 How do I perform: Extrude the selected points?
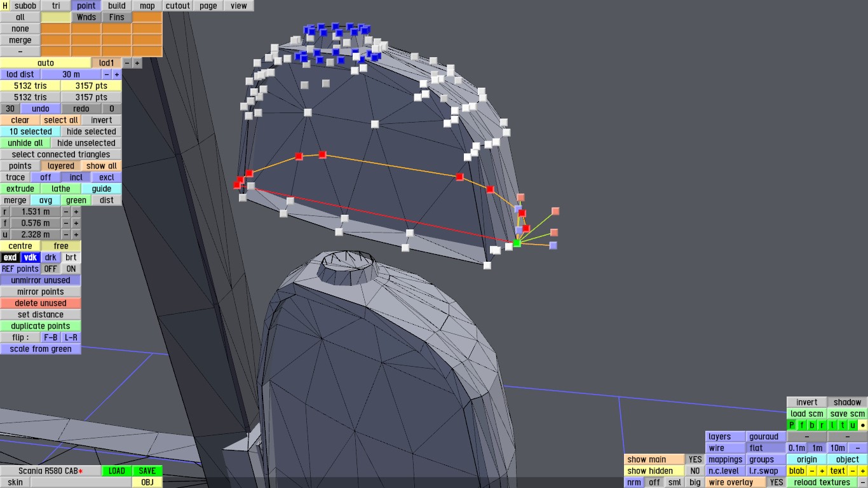click(x=20, y=189)
